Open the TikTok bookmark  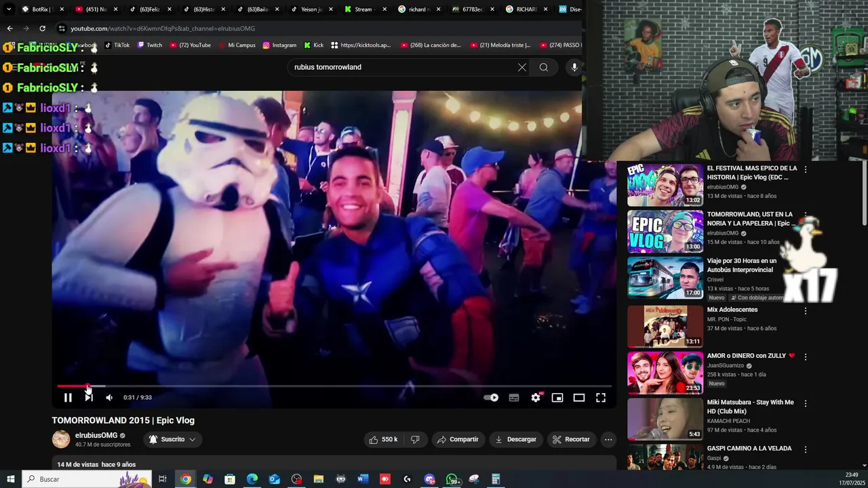coord(117,45)
